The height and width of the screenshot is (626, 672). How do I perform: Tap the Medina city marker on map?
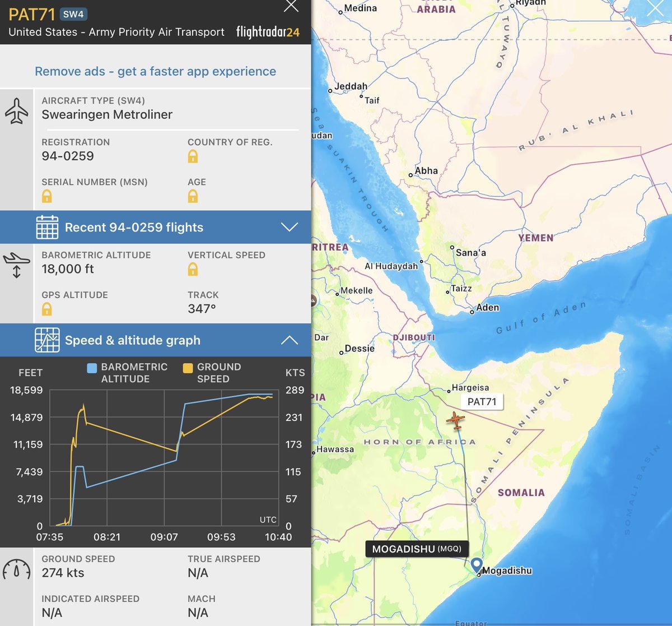coord(340,12)
